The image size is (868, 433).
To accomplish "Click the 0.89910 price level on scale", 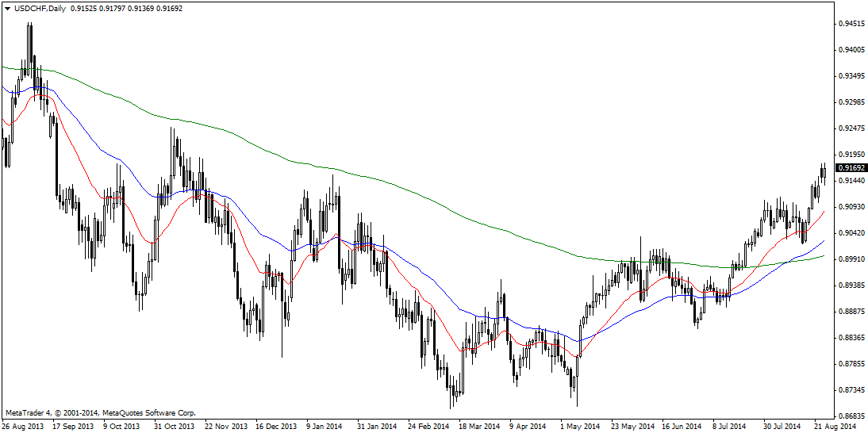I will point(853,259).
